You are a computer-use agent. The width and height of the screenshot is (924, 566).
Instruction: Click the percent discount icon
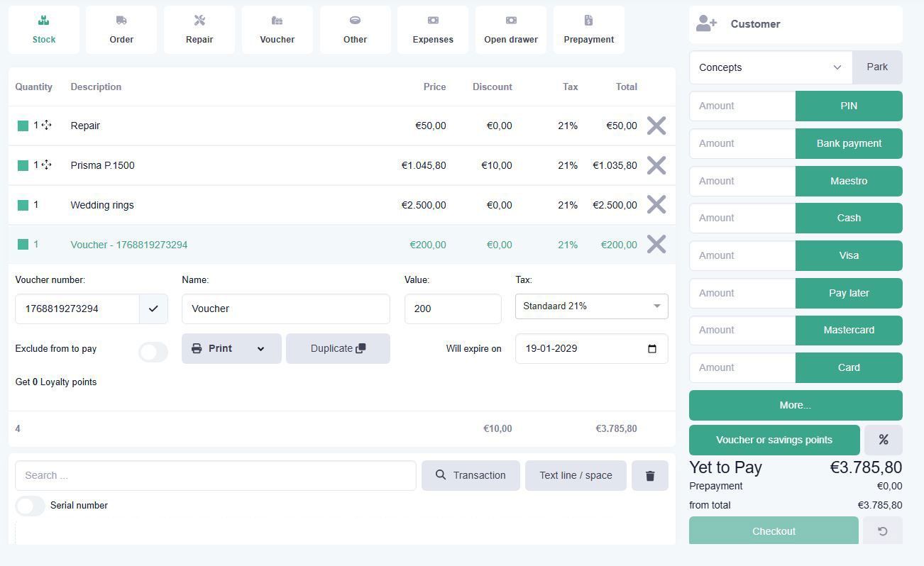[883, 440]
